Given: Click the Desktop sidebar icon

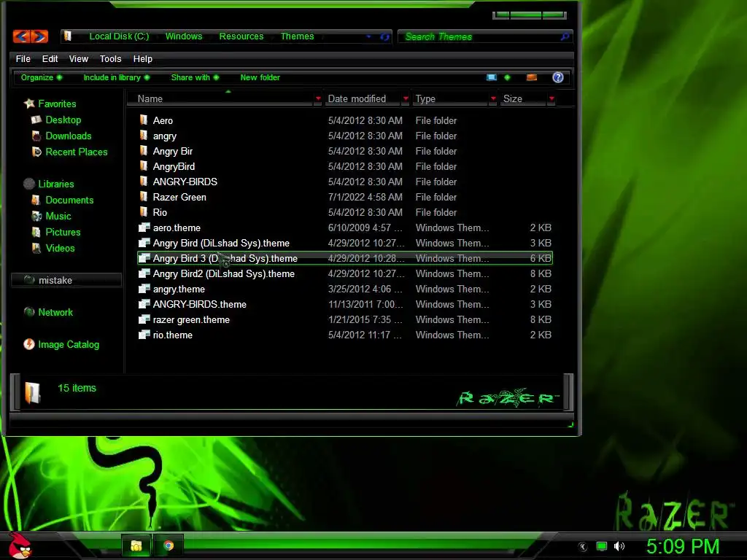Looking at the screenshot, I should (36, 120).
